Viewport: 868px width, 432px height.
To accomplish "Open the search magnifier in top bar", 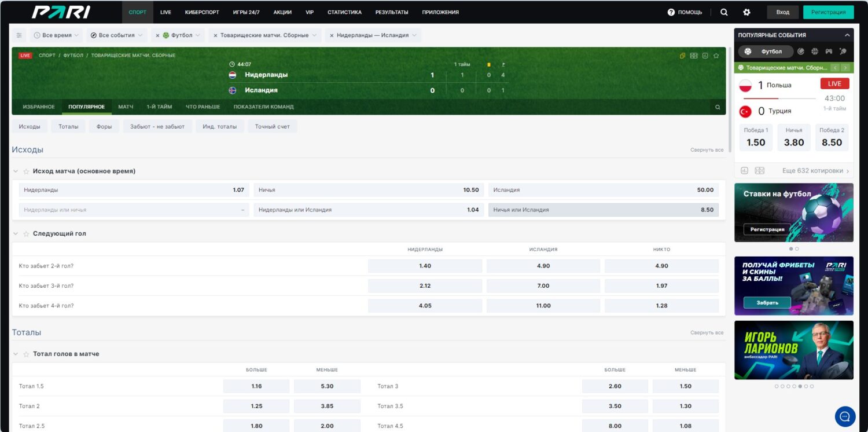I will [x=724, y=12].
